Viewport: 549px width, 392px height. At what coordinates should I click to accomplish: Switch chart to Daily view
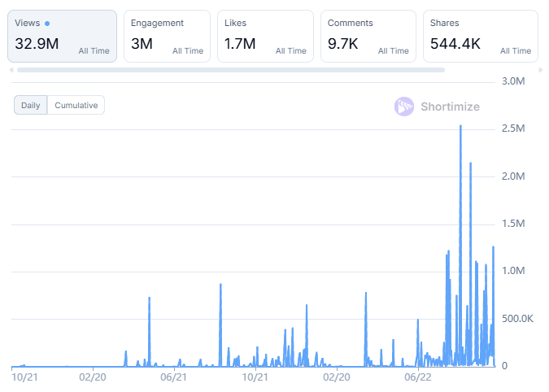point(30,105)
